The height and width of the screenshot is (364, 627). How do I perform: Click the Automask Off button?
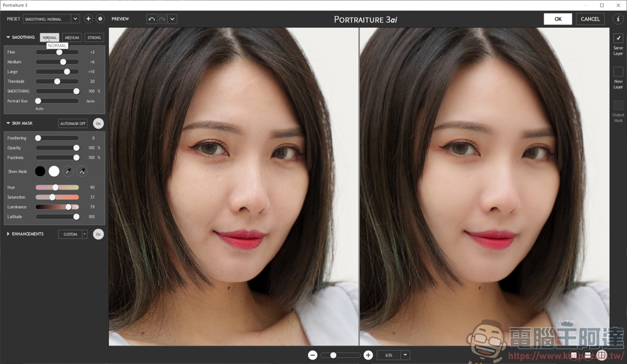coord(73,123)
